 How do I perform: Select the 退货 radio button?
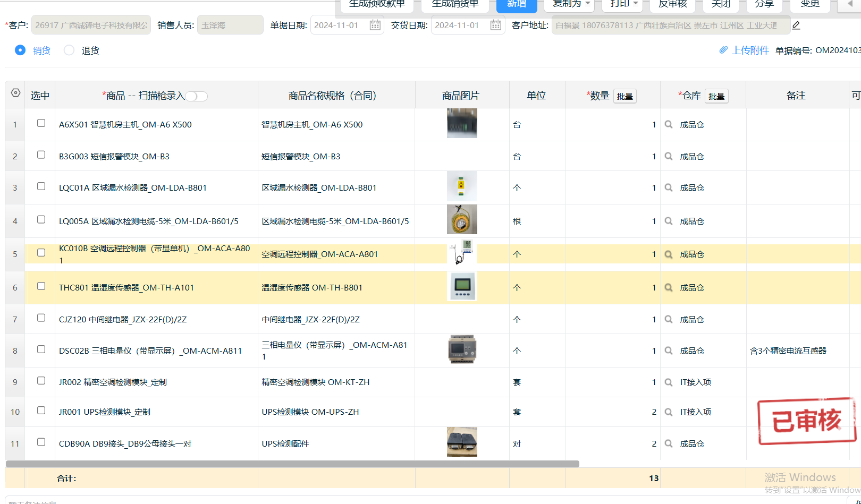(x=69, y=50)
